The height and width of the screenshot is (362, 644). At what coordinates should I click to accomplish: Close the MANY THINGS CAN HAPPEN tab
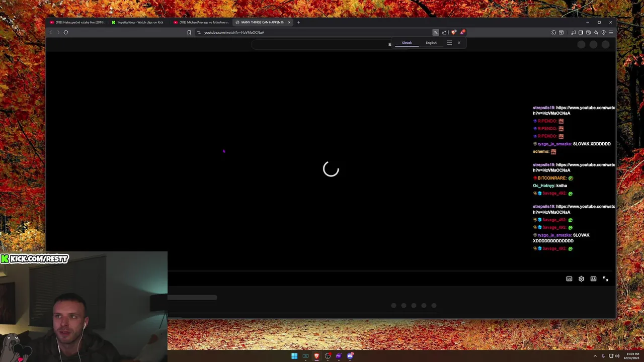click(x=289, y=22)
